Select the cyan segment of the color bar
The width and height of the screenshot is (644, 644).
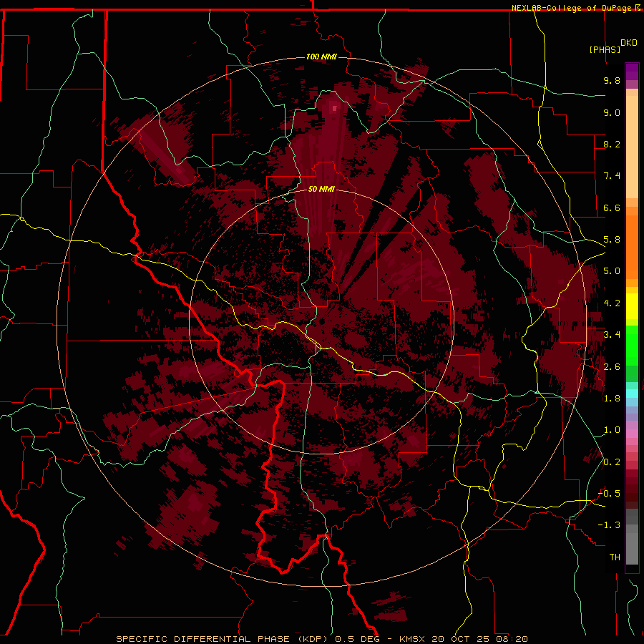(x=632, y=394)
